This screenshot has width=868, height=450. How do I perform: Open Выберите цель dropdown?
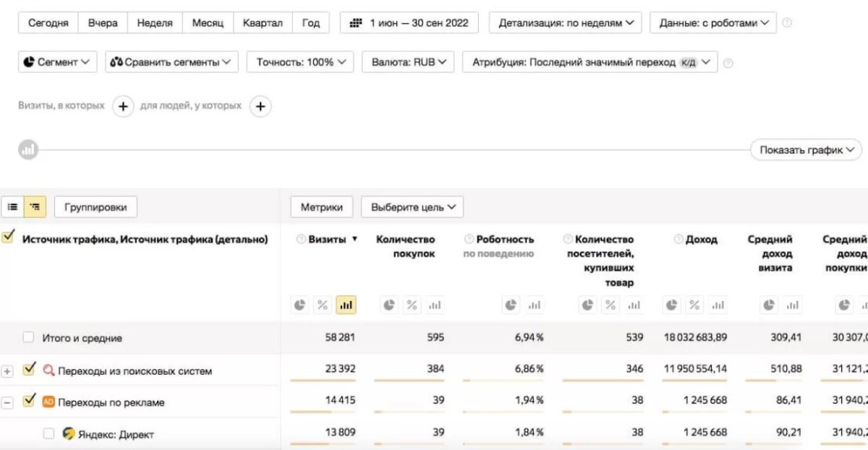[x=412, y=207]
